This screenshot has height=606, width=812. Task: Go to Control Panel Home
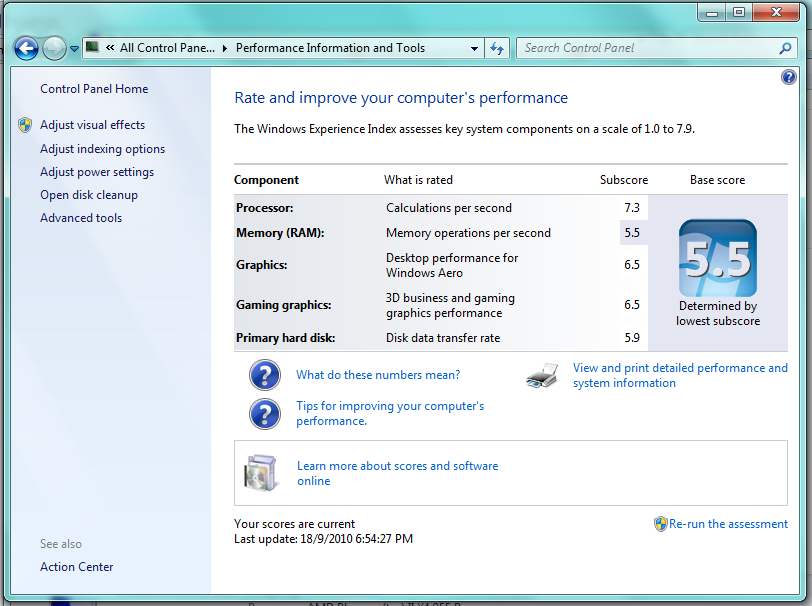pyautogui.click(x=94, y=89)
